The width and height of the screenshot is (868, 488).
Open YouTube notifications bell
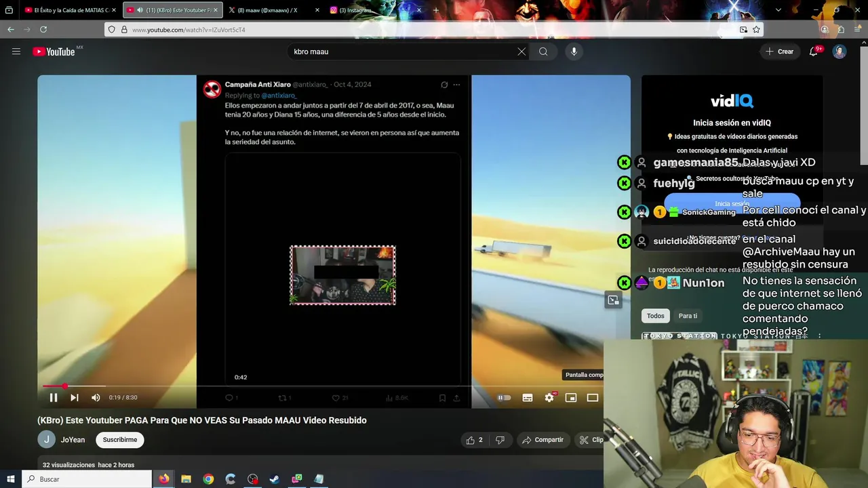(814, 52)
